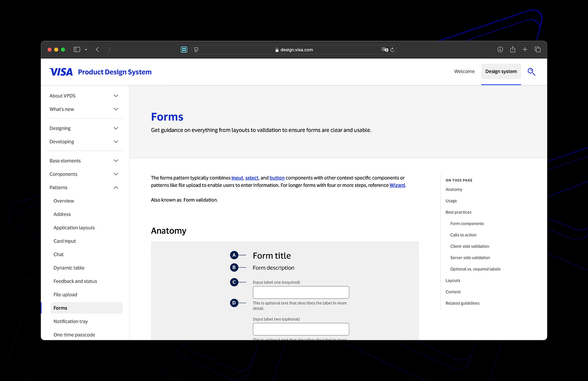Image resolution: width=588 pixels, height=381 pixels.
Task: Jump to Server-side validation subsection
Action: (470, 257)
